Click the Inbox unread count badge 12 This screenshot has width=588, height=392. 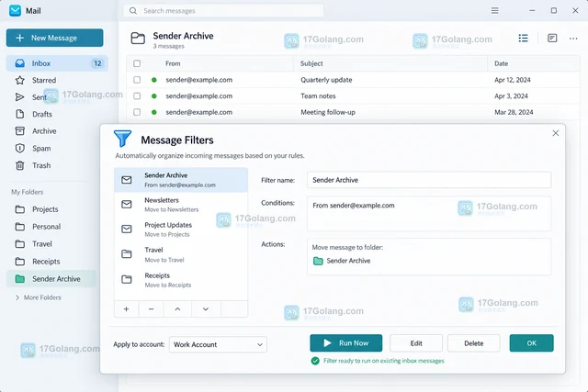click(97, 63)
